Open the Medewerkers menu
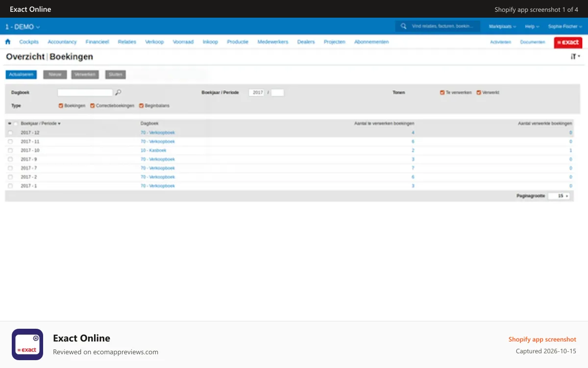Viewport: 588px width, 368px height. pyautogui.click(x=273, y=42)
